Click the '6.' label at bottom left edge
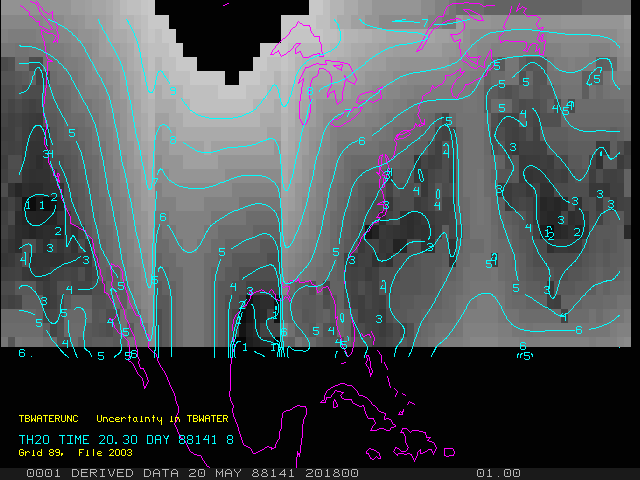This screenshot has width=640, height=480. 24,353
